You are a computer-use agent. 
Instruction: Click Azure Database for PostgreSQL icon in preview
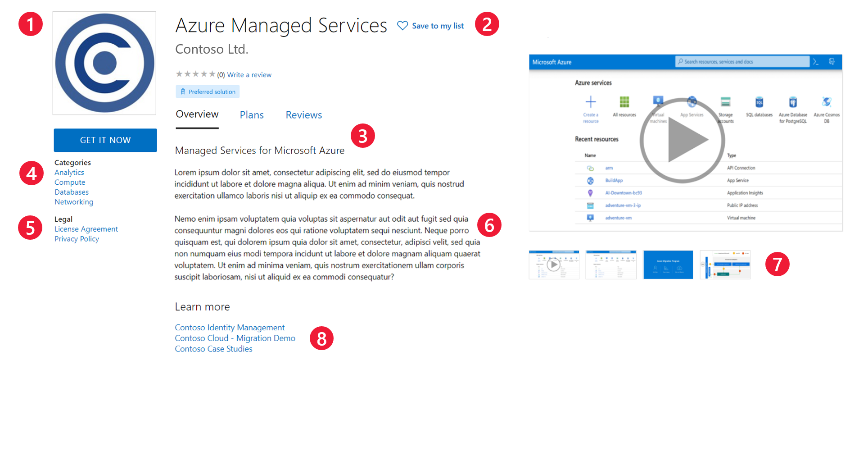pyautogui.click(x=793, y=102)
